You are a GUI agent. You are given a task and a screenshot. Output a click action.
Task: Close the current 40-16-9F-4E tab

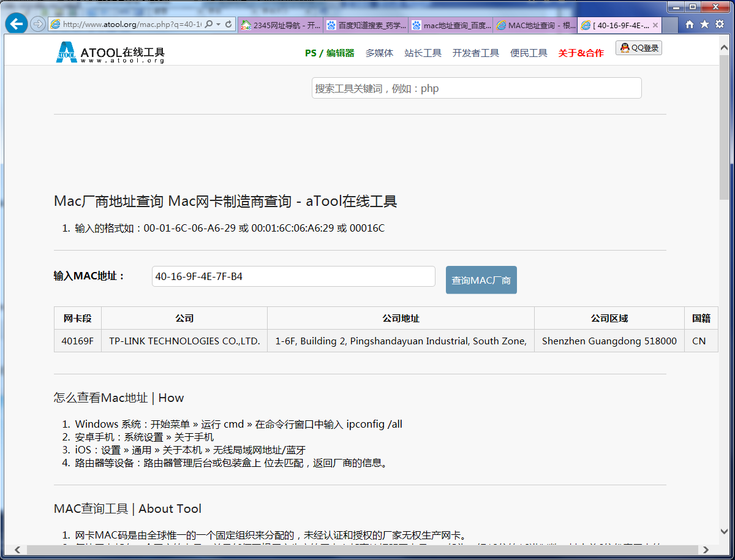tap(655, 25)
